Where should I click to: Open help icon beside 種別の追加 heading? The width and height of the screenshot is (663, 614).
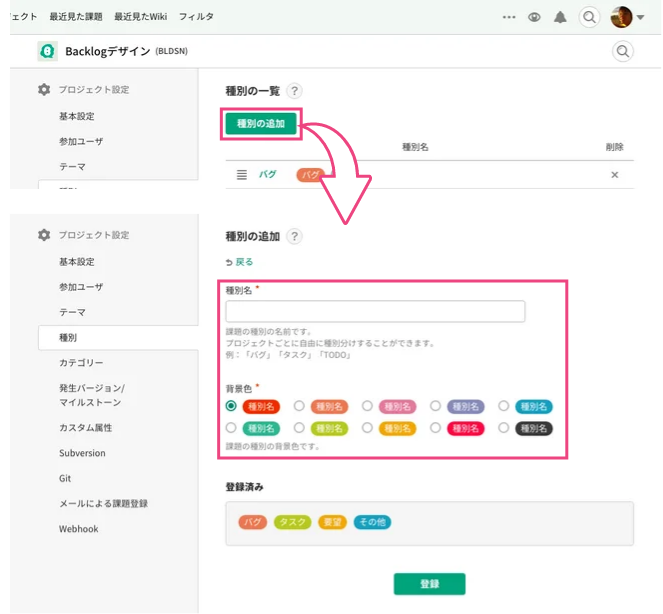click(294, 236)
